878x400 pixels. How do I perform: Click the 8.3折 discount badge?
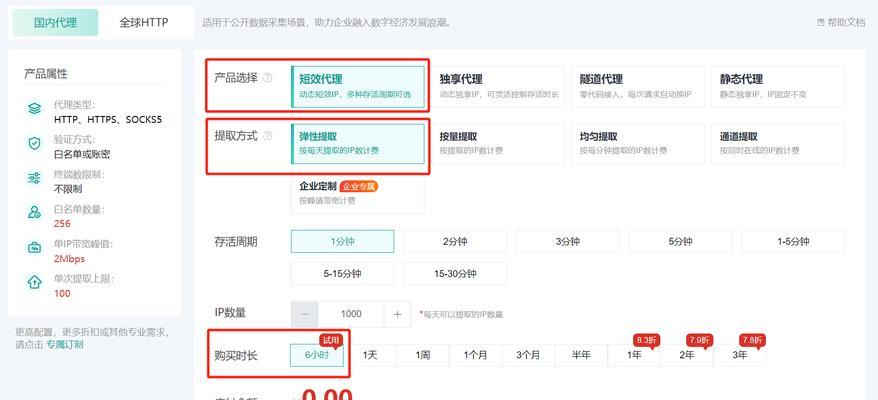647,339
